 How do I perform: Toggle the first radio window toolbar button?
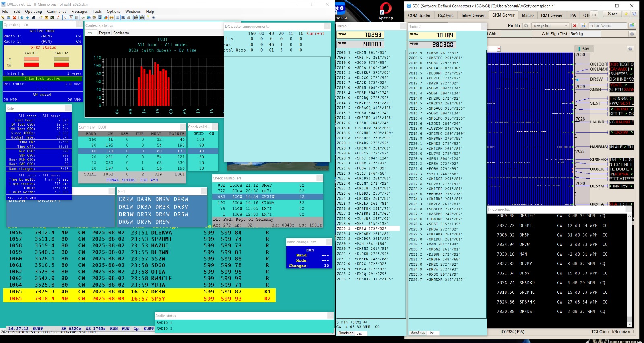[x=136, y=18]
